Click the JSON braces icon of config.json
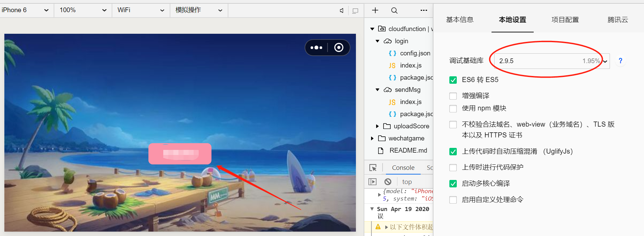 click(392, 53)
